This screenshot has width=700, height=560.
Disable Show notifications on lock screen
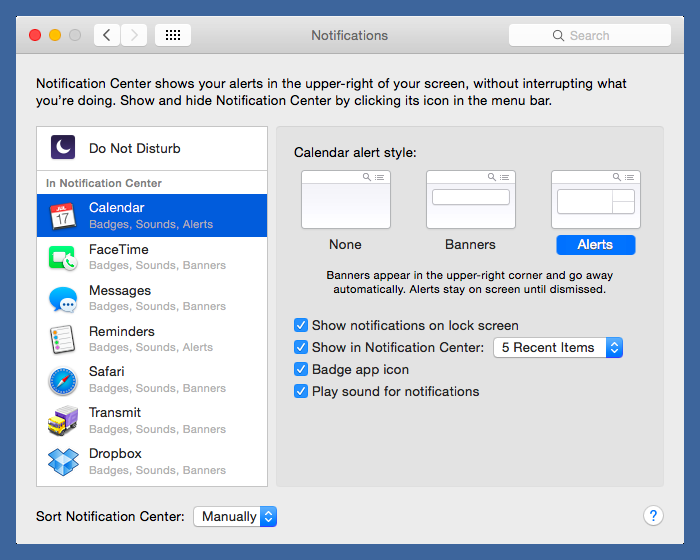click(301, 325)
